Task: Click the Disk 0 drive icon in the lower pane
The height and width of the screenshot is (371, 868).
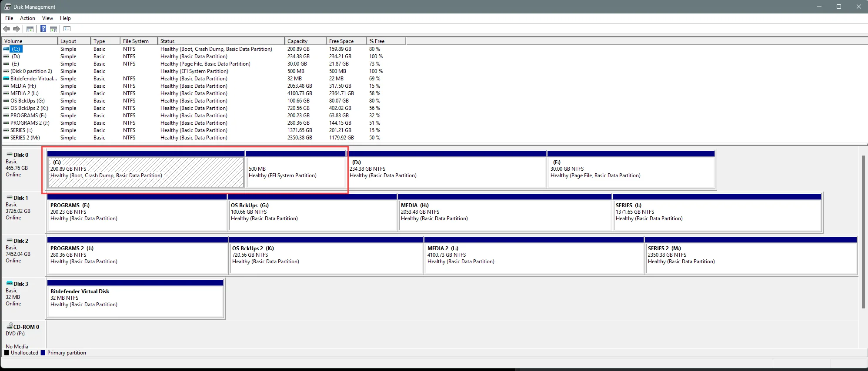Action: coord(10,155)
